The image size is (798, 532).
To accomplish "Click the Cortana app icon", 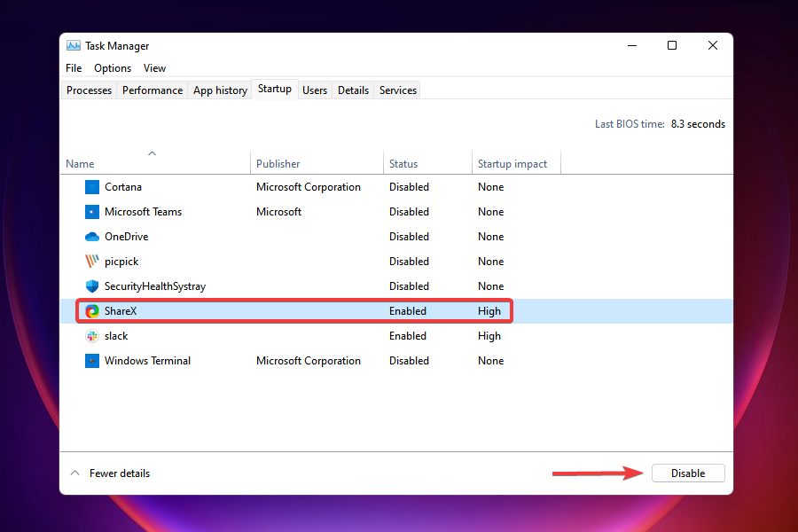I will [92, 187].
